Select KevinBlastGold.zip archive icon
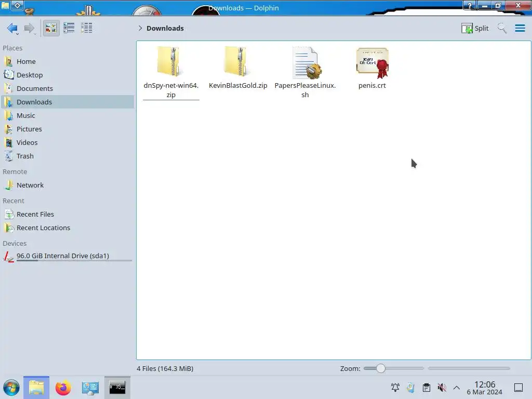This screenshot has width=532, height=399. [236, 61]
